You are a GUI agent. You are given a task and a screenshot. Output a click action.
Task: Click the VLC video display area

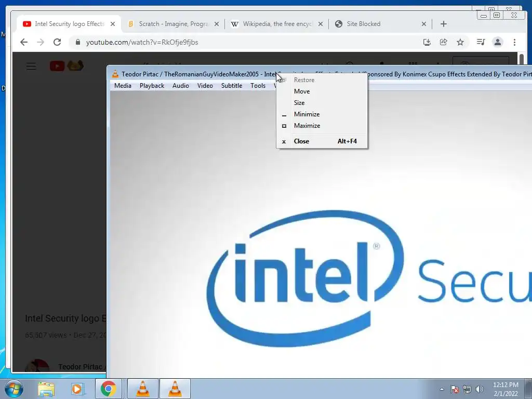(x=321, y=234)
